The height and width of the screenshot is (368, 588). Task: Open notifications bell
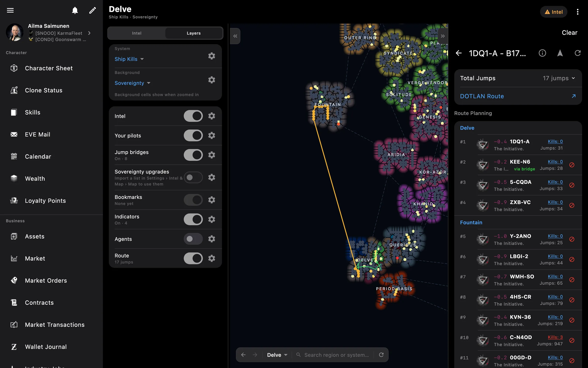[x=75, y=10]
